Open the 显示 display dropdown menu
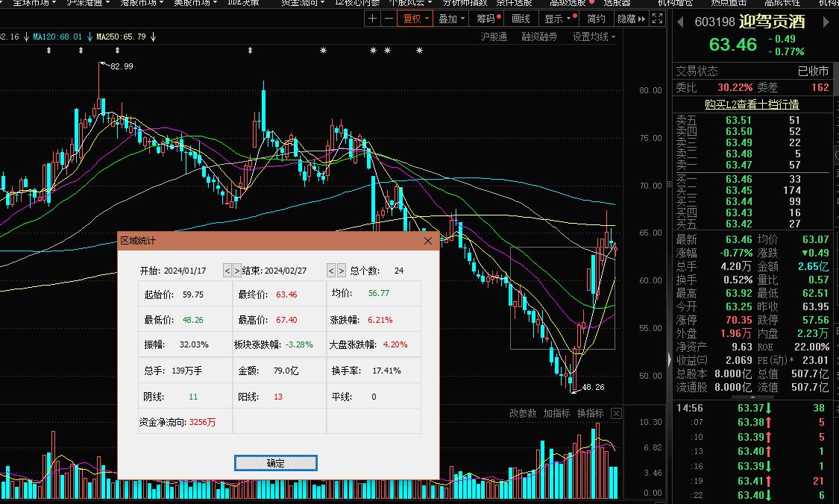 pyautogui.click(x=559, y=19)
